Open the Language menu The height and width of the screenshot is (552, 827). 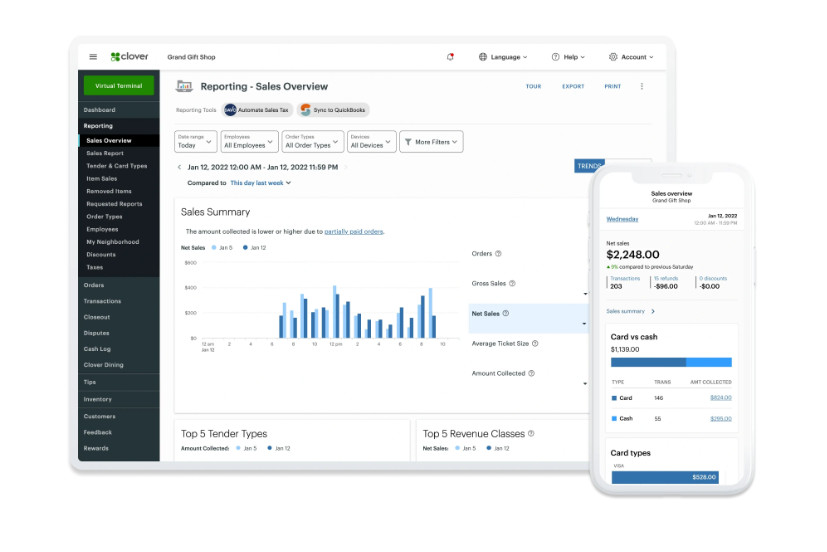504,57
